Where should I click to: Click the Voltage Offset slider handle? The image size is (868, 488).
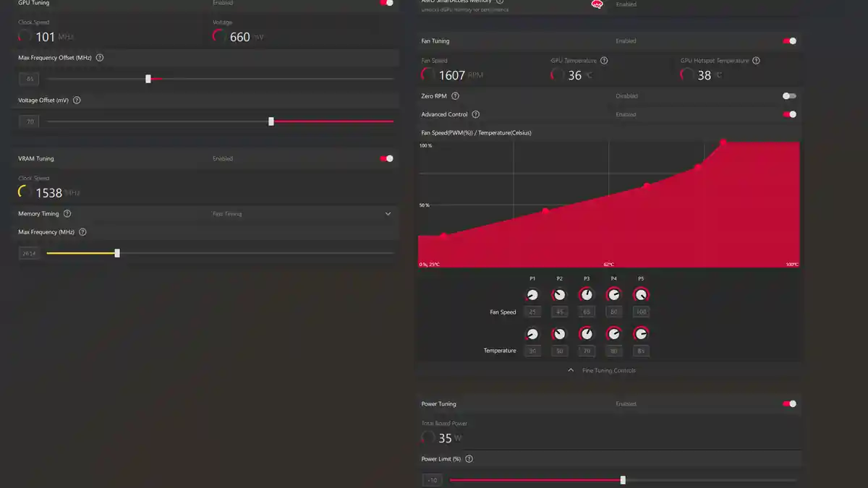click(x=271, y=121)
